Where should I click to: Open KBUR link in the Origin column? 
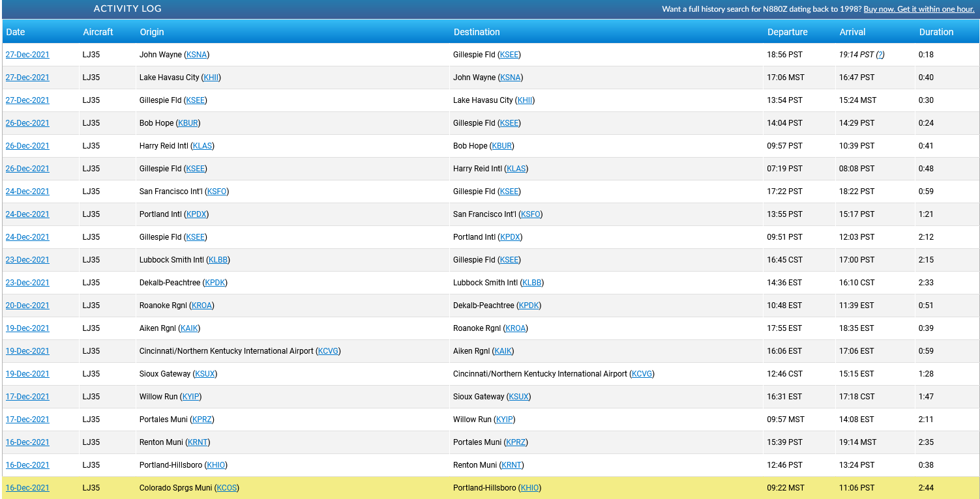coord(188,123)
